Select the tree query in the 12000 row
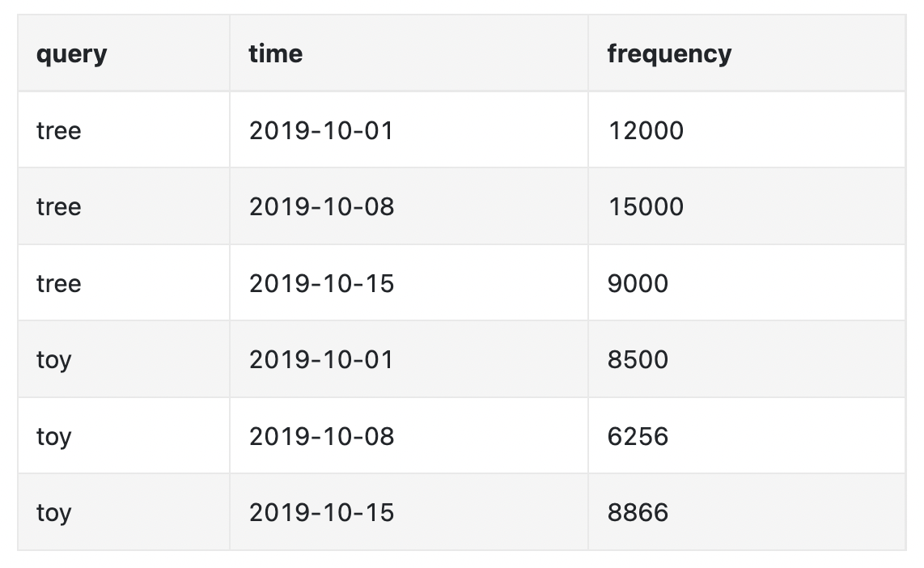Viewport: 924px width, 568px height. (x=59, y=130)
